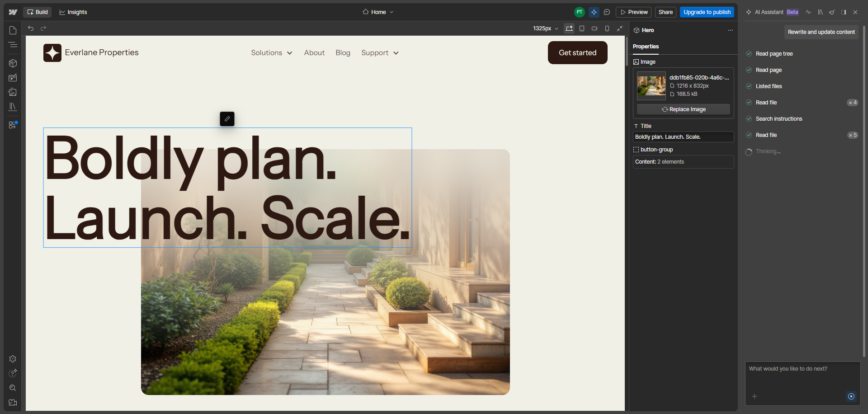
Task: Click the pencil edit icon above heading
Action: click(x=227, y=119)
